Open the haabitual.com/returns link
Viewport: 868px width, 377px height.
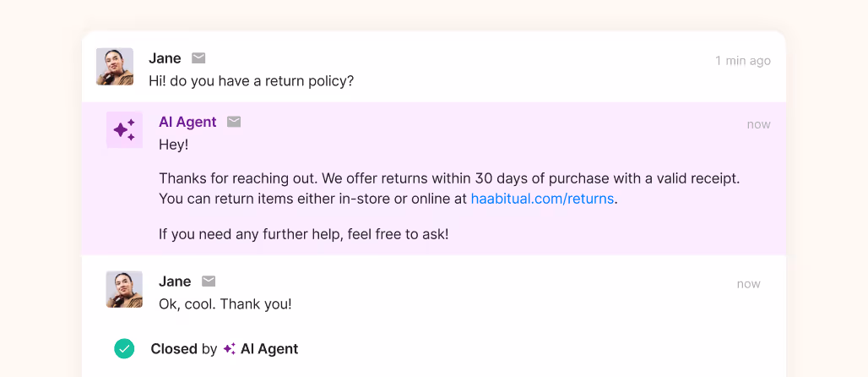[x=542, y=199]
